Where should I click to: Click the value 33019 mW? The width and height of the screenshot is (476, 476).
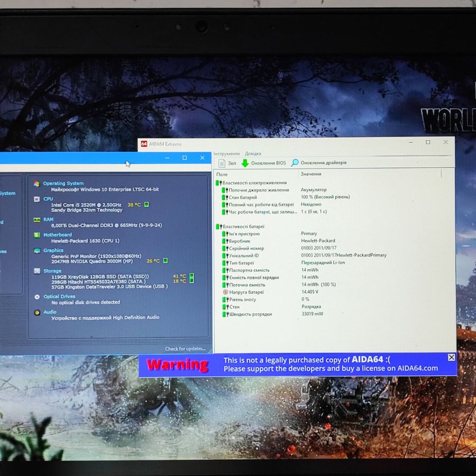(313, 314)
